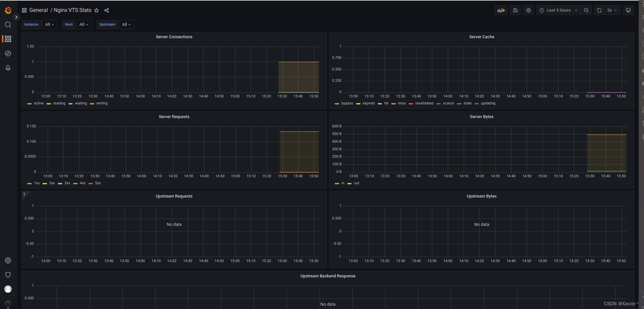Image resolution: width=644 pixels, height=309 pixels.
Task: Open dashboard settings gear in top bar
Action: click(529, 10)
